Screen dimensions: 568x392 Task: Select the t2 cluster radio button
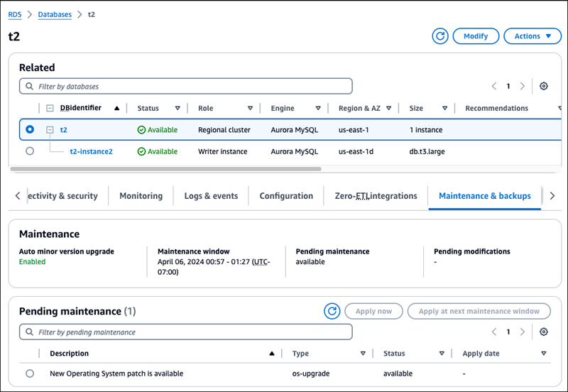pyautogui.click(x=30, y=130)
